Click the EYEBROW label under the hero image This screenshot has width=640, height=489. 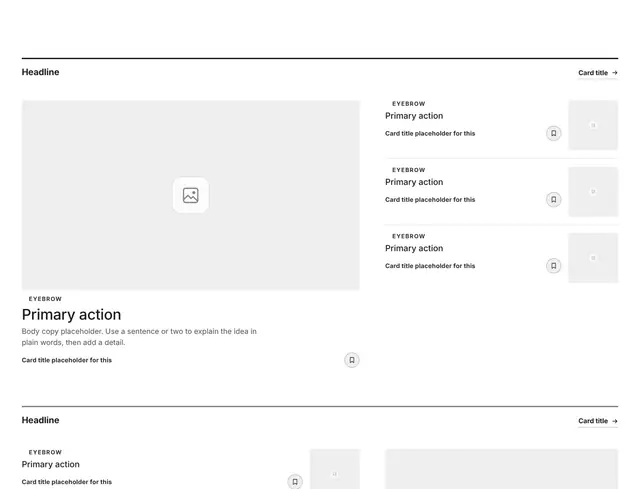tap(45, 299)
